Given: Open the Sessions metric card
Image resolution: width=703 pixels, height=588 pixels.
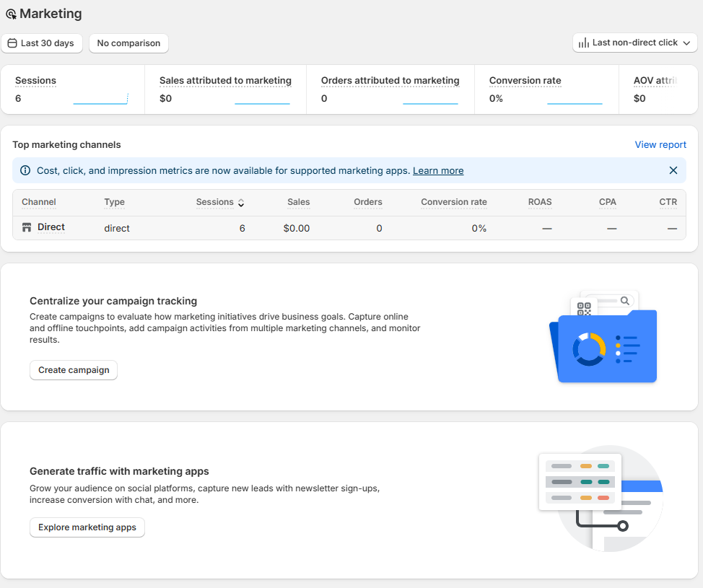Looking at the screenshot, I should 72,89.
